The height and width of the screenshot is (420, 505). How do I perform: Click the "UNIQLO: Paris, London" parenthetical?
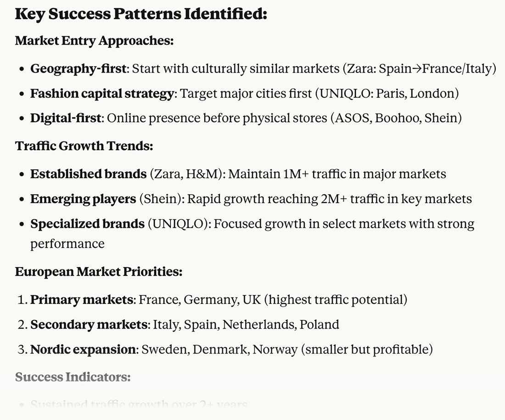[x=387, y=94]
